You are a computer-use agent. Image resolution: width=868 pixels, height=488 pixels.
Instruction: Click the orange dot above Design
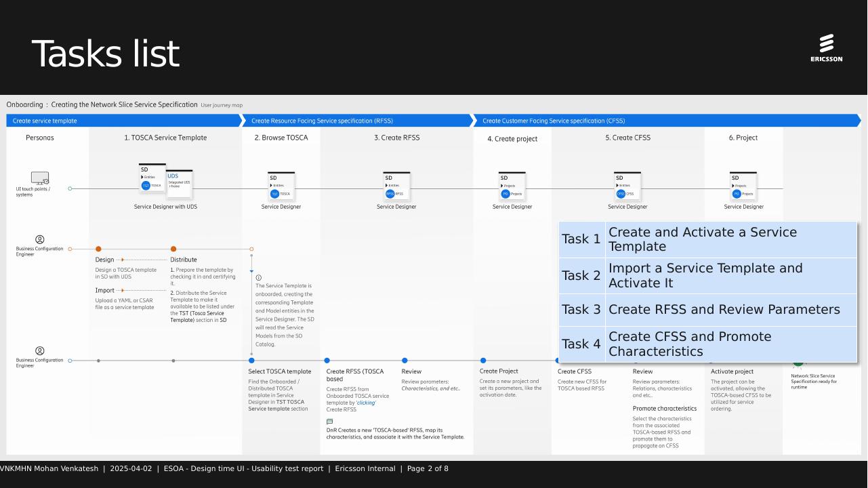(98, 249)
